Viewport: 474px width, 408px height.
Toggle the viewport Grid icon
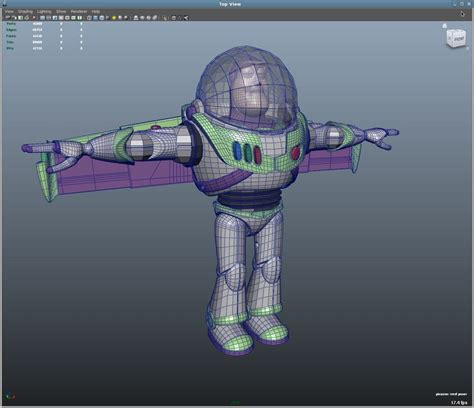pos(42,18)
